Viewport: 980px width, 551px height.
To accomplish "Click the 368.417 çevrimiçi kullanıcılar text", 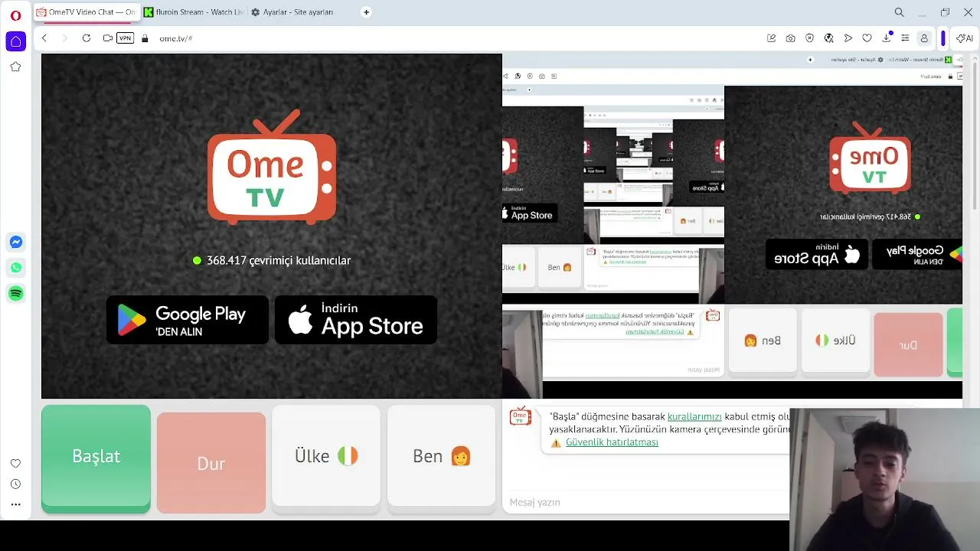I will click(x=279, y=260).
